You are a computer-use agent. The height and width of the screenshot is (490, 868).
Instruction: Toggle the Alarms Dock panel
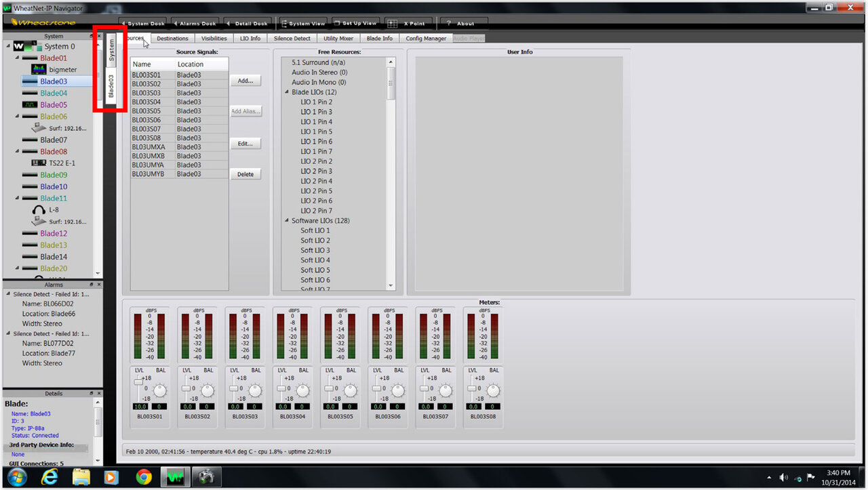pyautogui.click(x=195, y=23)
